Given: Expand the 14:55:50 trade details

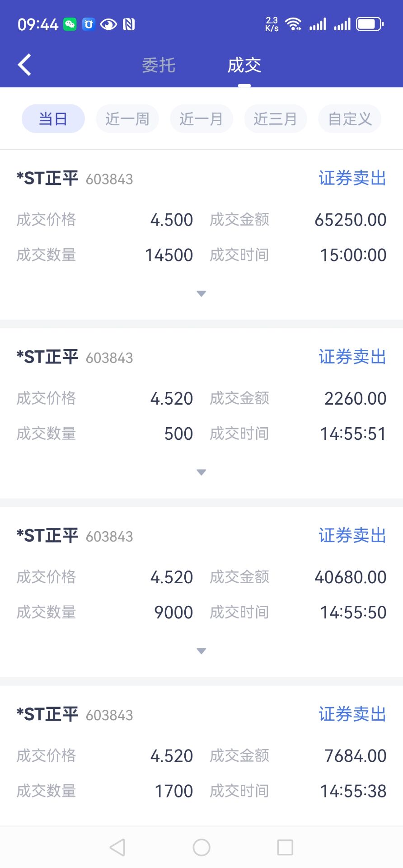Looking at the screenshot, I should point(201,651).
